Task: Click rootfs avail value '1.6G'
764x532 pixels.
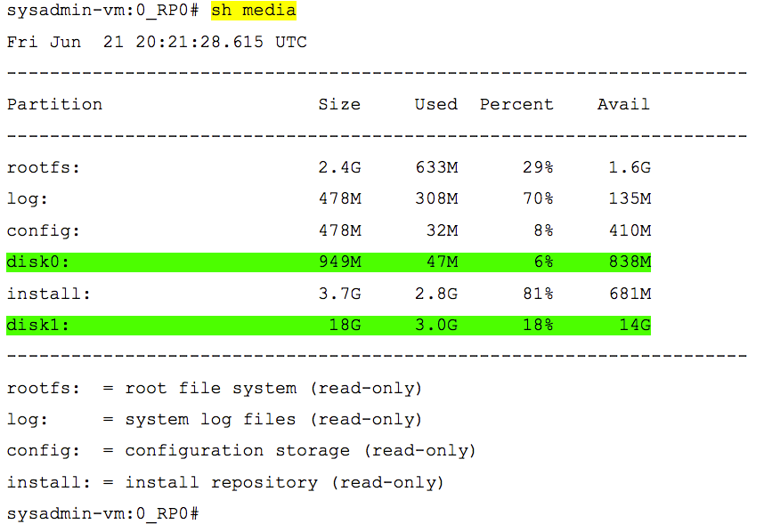Action: tap(630, 167)
